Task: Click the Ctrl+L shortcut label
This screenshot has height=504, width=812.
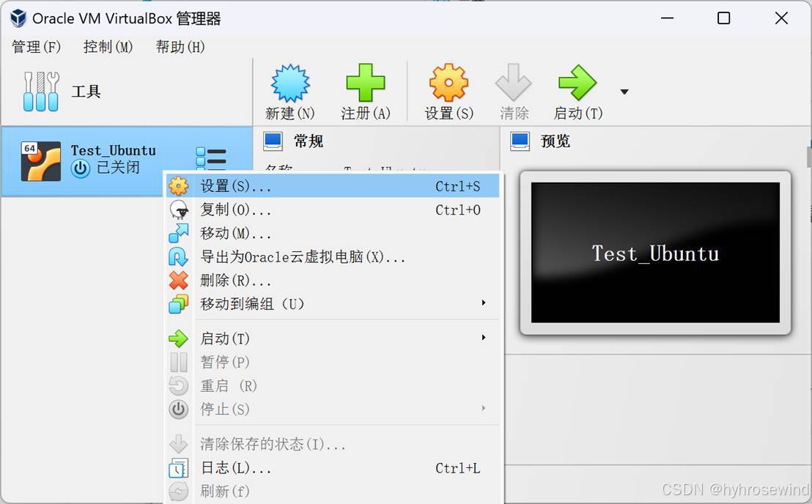Action: (x=457, y=468)
